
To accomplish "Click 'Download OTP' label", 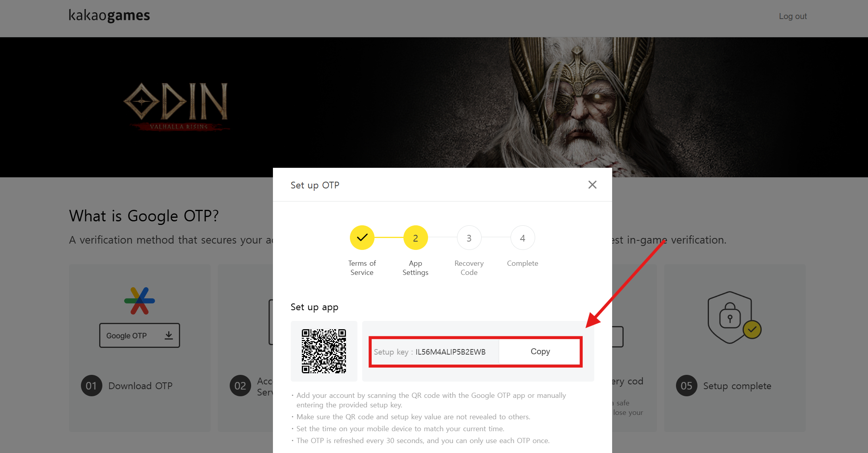I will pos(140,386).
